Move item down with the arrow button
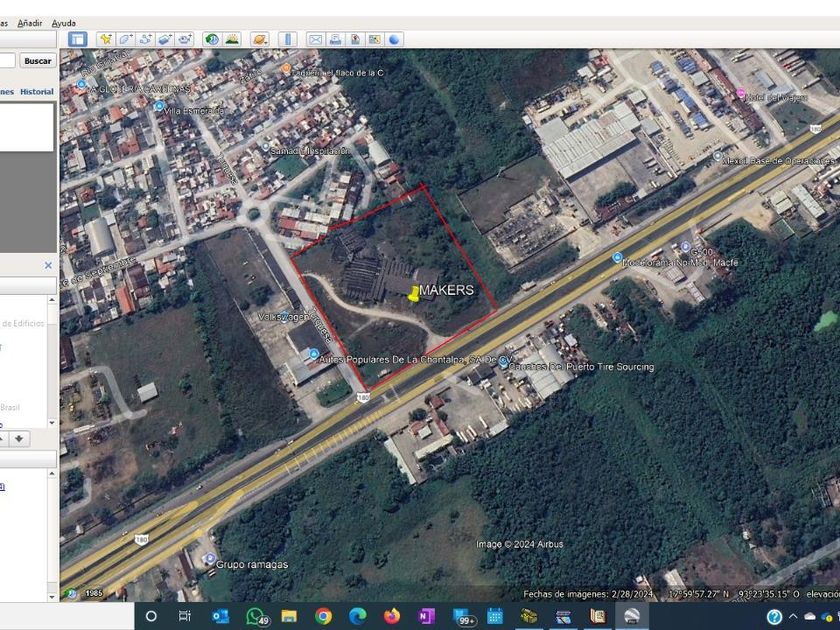840x630 pixels. [x=19, y=439]
